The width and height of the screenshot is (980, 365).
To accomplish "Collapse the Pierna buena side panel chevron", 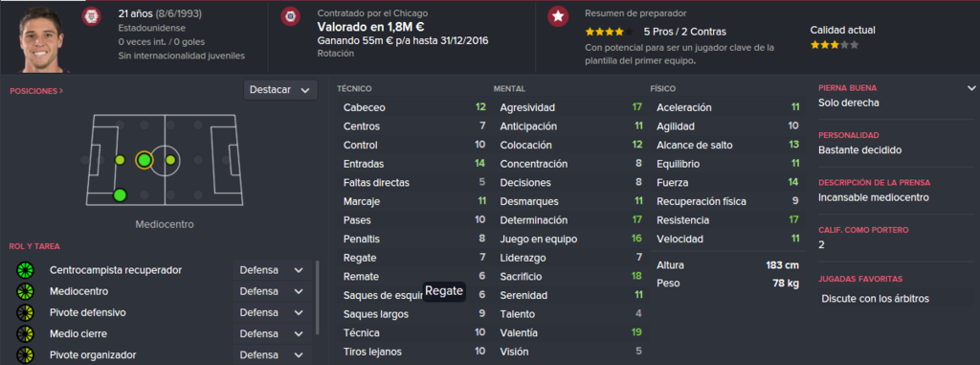I will click(x=970, y=88).
